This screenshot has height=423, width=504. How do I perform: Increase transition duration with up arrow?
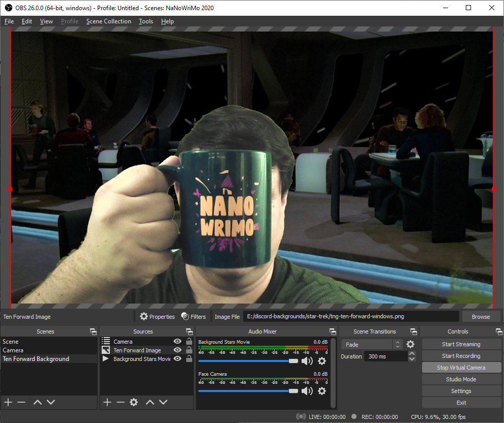coord(412,353)
